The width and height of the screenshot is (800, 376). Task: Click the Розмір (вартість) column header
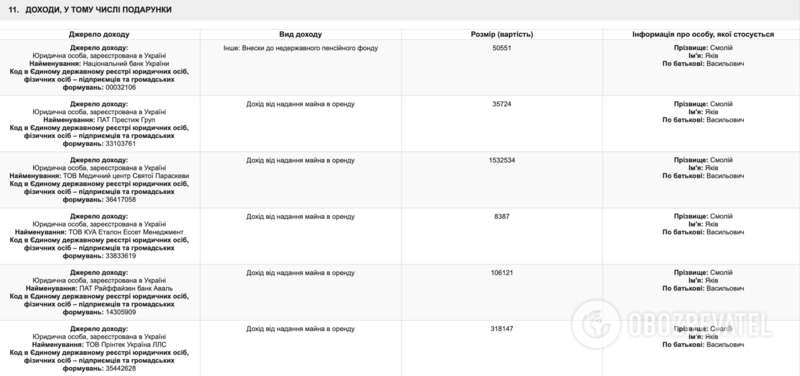(502, 34)
